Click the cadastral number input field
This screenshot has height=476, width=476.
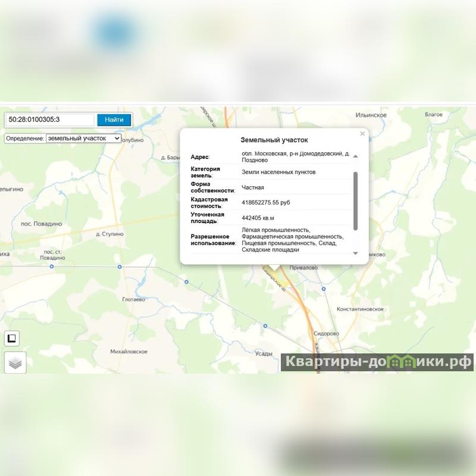click(x=50, y=120)
